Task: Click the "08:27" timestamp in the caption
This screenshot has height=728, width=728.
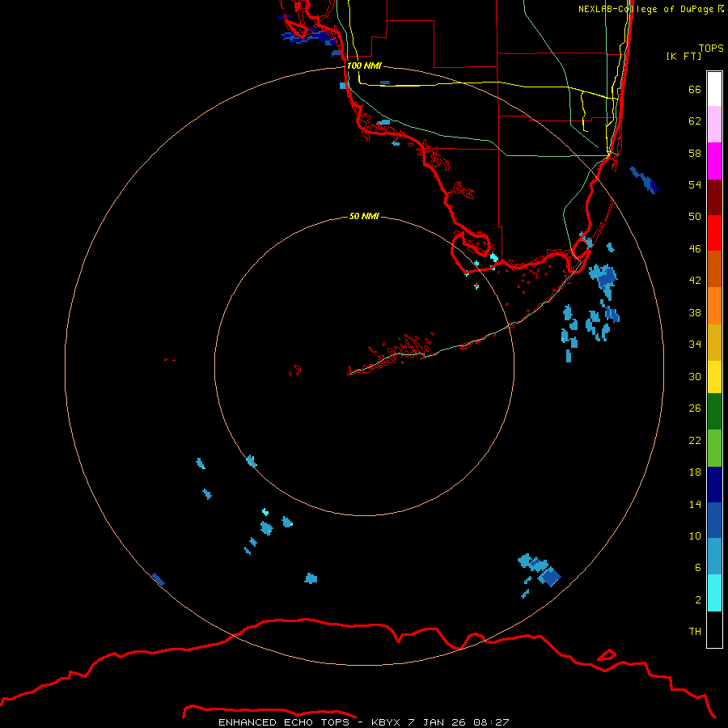Action: (x=491, y=722)
